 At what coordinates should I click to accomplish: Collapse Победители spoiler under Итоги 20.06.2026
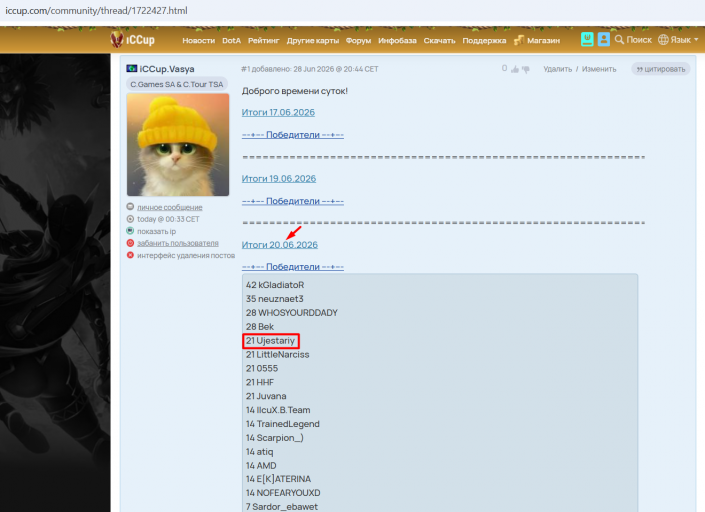[293, 267]
